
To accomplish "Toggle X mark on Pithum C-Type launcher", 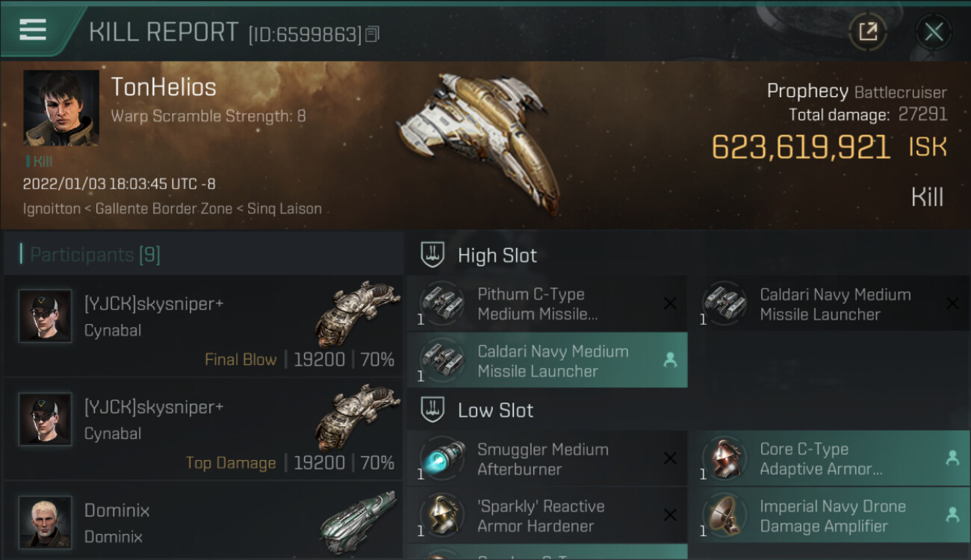I will tap(670, 303).
